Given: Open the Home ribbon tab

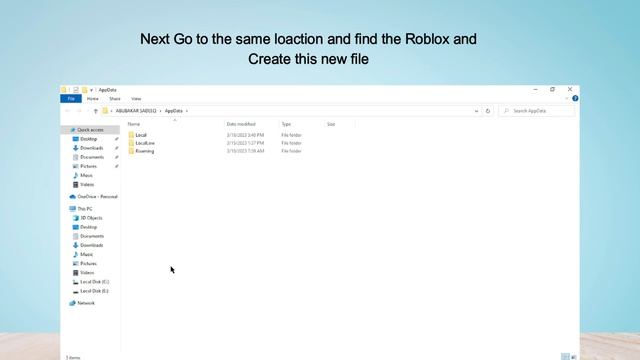Looking at the screenshot, I should [93, 99].
